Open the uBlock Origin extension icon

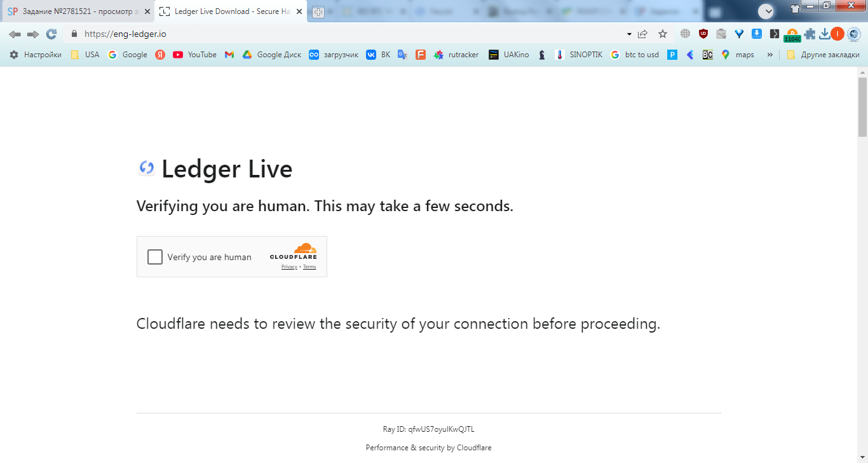703,34
